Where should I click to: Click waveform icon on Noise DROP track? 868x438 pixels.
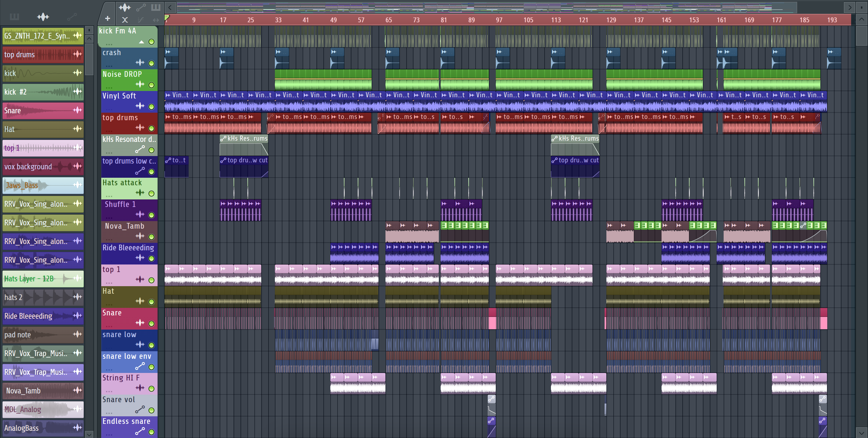(x=140, y=84)
